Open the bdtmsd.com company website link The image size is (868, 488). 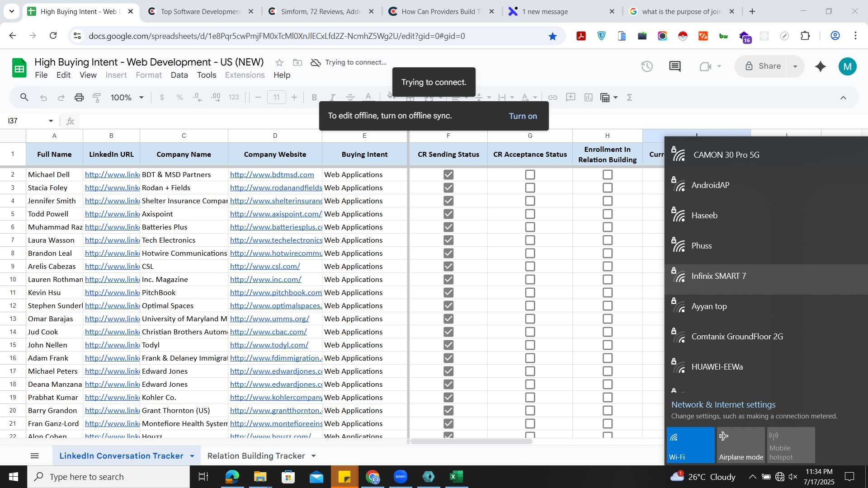coord(272,174)
